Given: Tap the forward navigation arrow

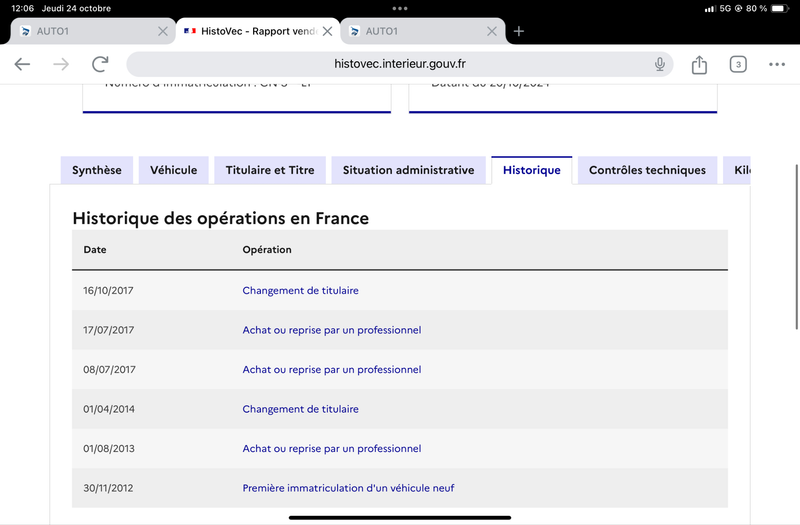Looking at the screenshot, I should pyautogui.click(x=61, y=64).
